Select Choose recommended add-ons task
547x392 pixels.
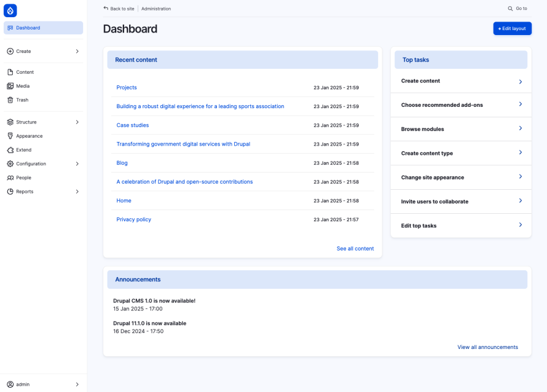461,105
